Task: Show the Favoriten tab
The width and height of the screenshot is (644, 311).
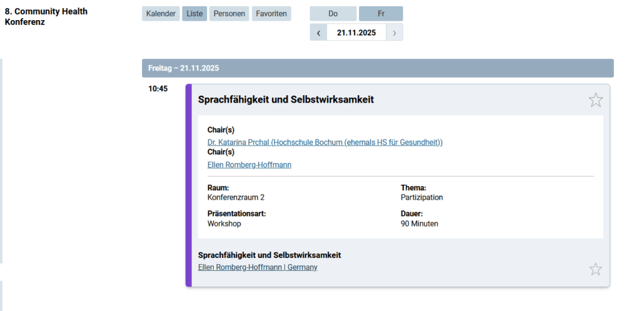Action: pos(271,14)
